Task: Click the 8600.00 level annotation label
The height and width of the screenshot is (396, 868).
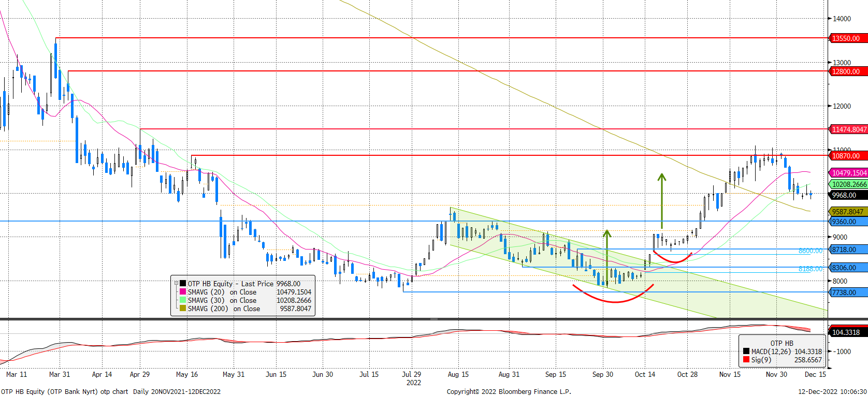Action: point(810,251)
